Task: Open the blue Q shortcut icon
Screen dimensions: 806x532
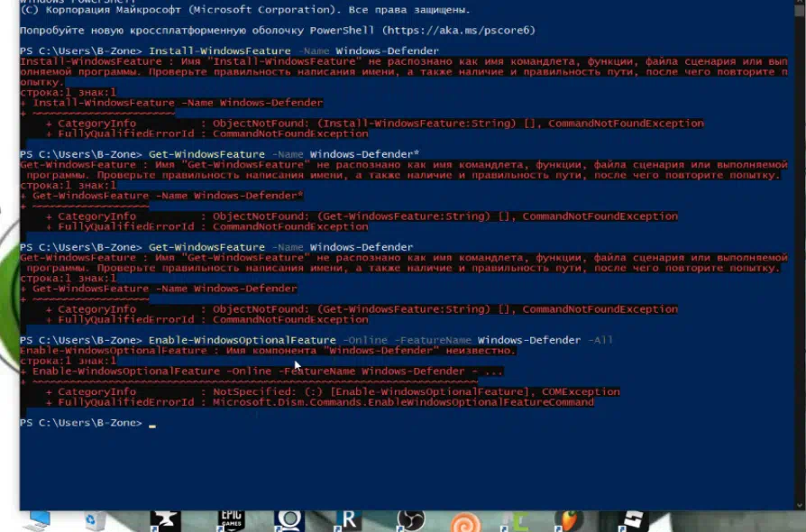Action: [289, 521]
